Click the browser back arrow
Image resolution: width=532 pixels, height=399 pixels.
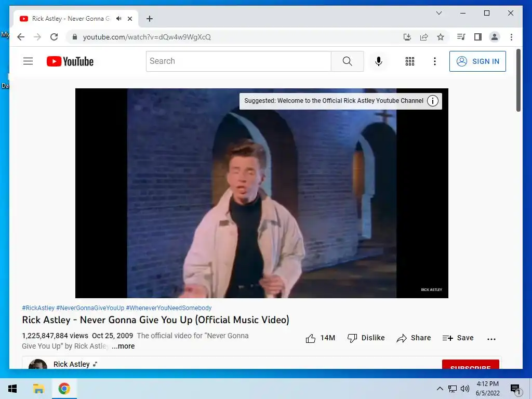click(21, 37)
